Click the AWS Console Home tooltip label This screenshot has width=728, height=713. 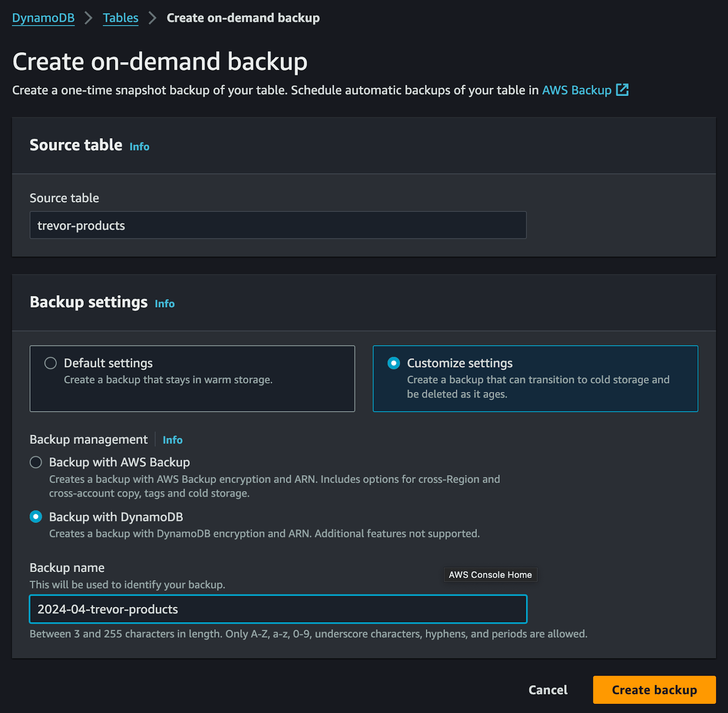pos(490,574)
